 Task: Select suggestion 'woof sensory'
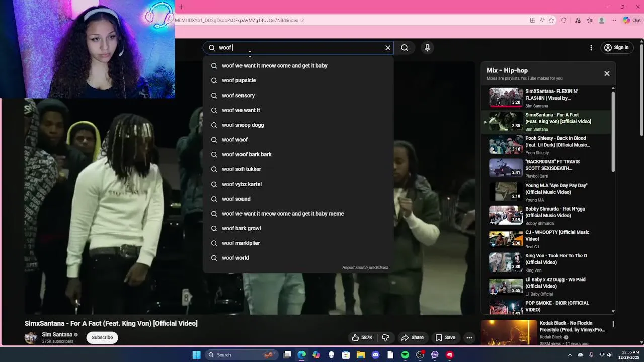(298, 95)
